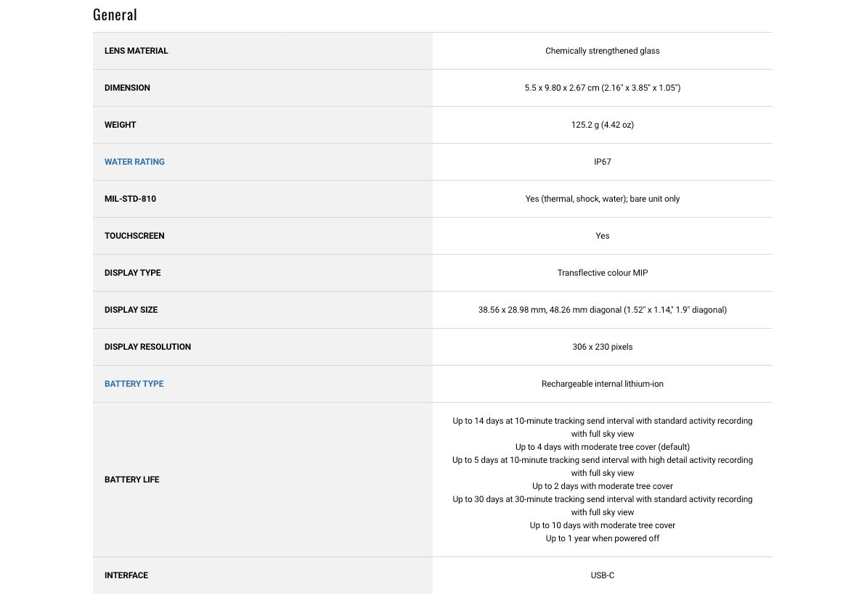Open the BATTERY TYPE link
The height and width of the screenshot is (616, 864).
[x=134, y=384]
